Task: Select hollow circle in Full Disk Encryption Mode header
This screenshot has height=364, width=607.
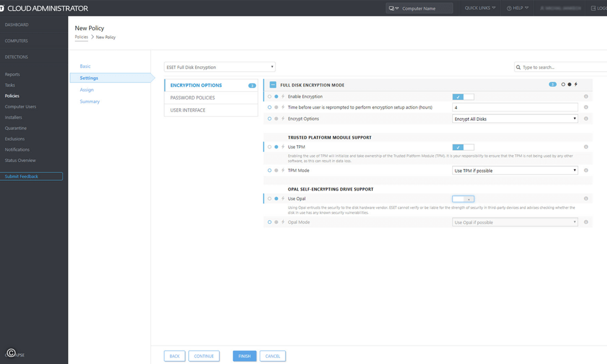Action: 563,84
